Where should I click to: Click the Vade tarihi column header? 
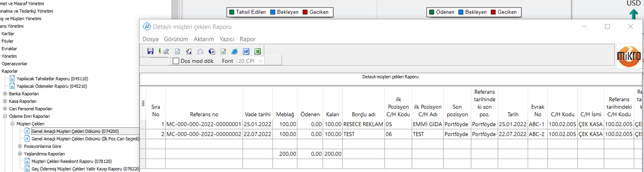(257, 114)
